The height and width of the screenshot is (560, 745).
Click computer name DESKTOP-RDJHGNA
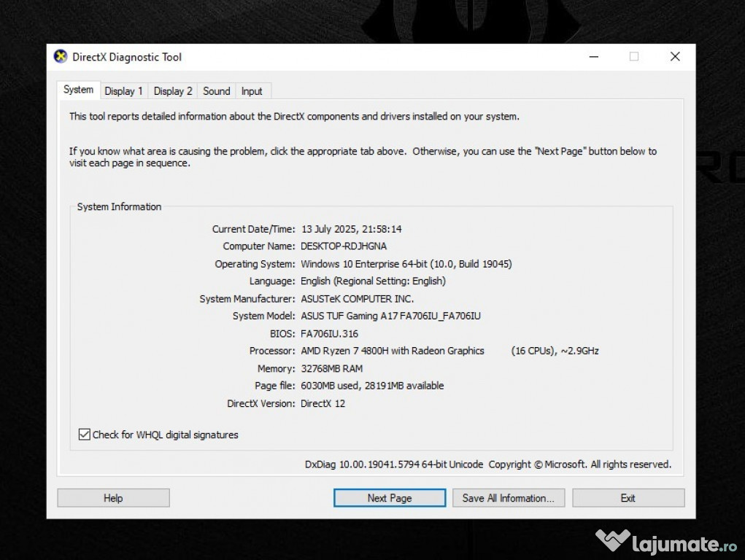tap(344, 246)
